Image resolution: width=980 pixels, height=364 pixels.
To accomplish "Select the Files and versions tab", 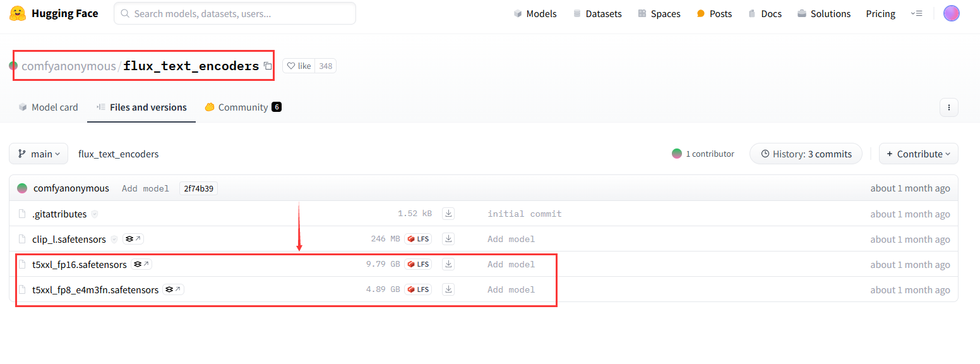I will [x=141, y=107].
